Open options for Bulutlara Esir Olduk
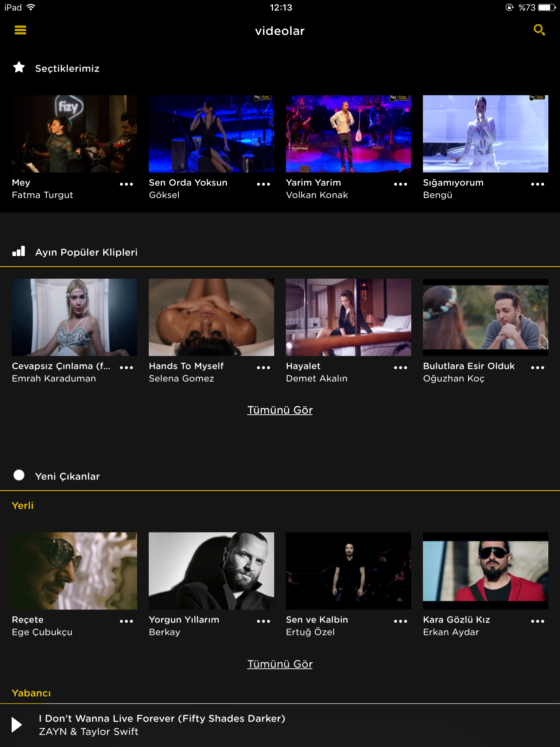This screenshot has width=560, height=747. click(x=538, y=368)
